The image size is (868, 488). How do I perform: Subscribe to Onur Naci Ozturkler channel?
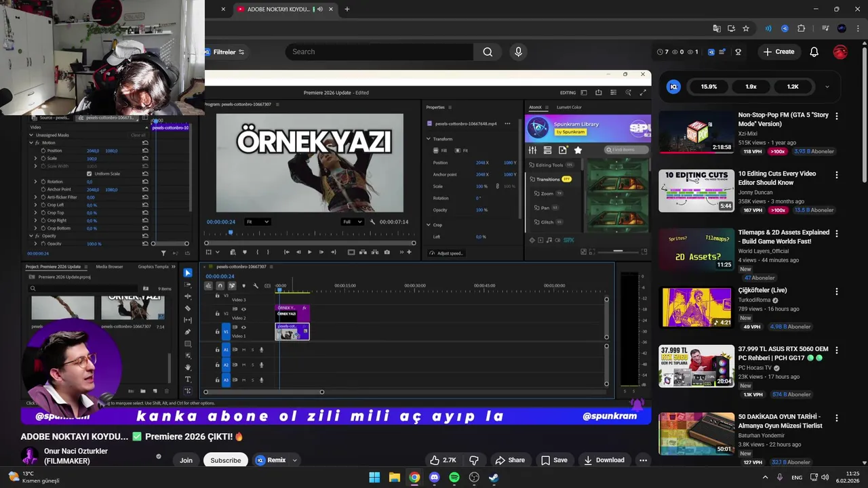tap(225, 460)
